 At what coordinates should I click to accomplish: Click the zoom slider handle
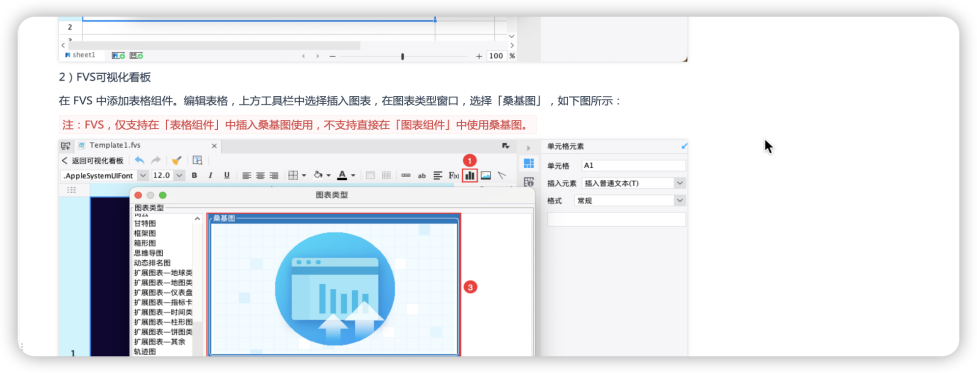click(403, 56)
